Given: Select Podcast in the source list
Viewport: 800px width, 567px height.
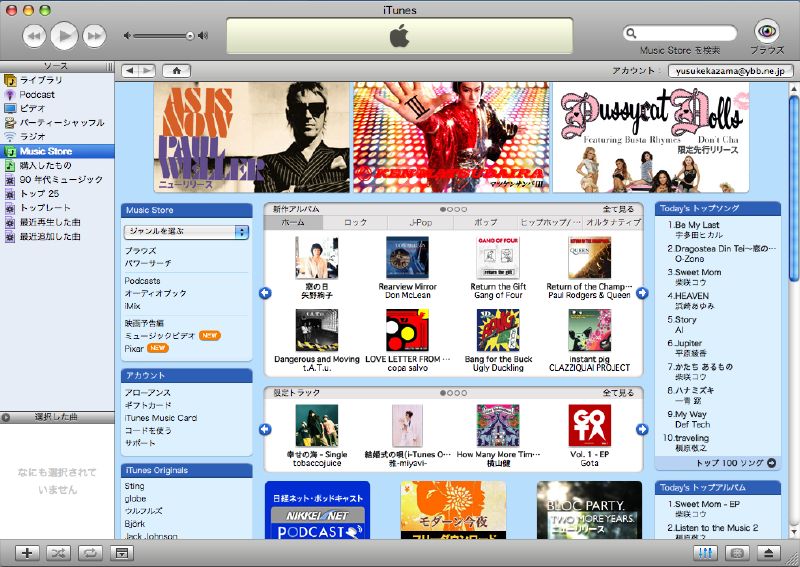Looking at the screenshot, I should tap(57, 94).
